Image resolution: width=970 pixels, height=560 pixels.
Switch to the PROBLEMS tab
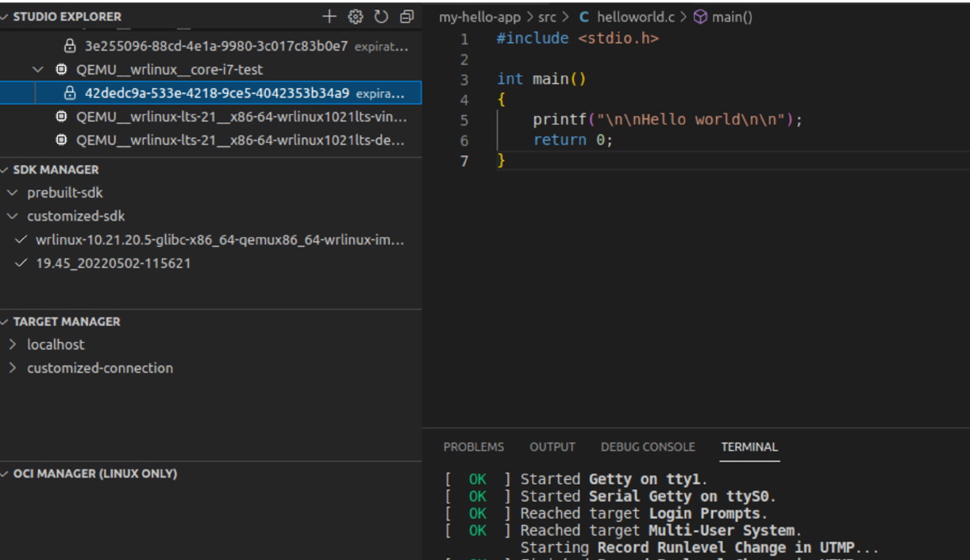point(473,447)
